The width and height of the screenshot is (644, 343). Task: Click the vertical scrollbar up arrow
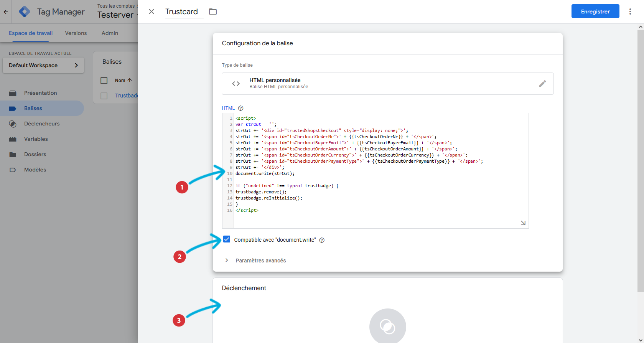point(641,27)
